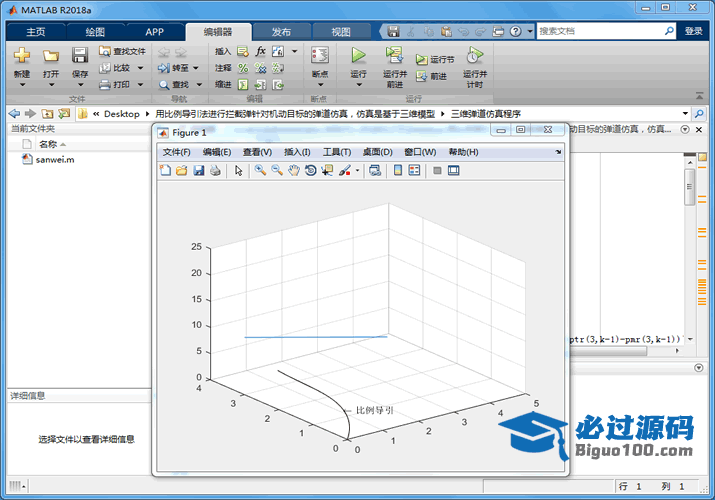This screenshot has height=500, width=715.
Task: Click the Compare (比较) button
Action: [116, 68]
